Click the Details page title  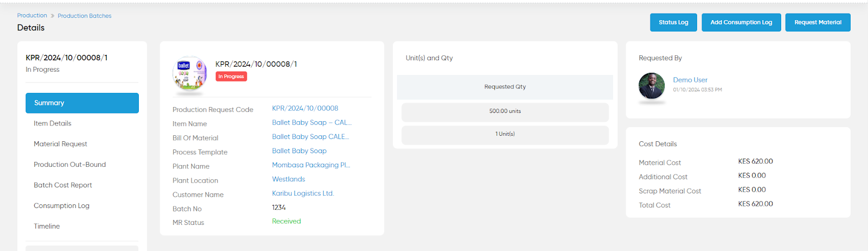(x=31, y=28)
